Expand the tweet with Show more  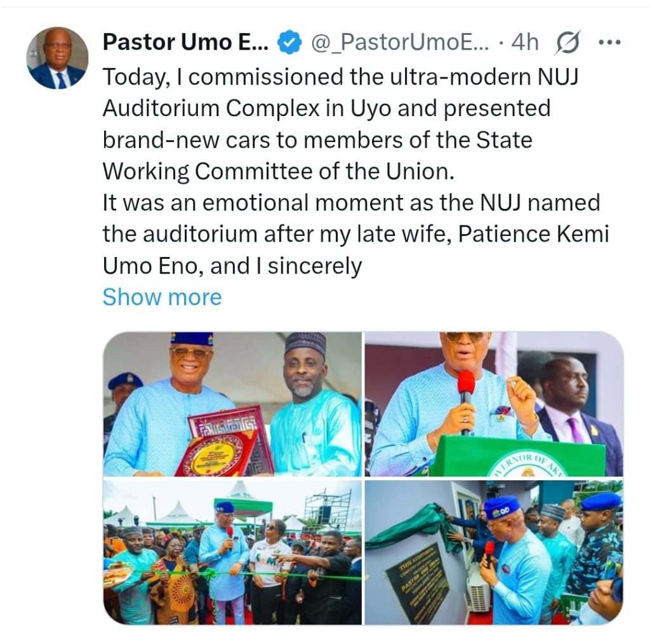click(162, 297)
